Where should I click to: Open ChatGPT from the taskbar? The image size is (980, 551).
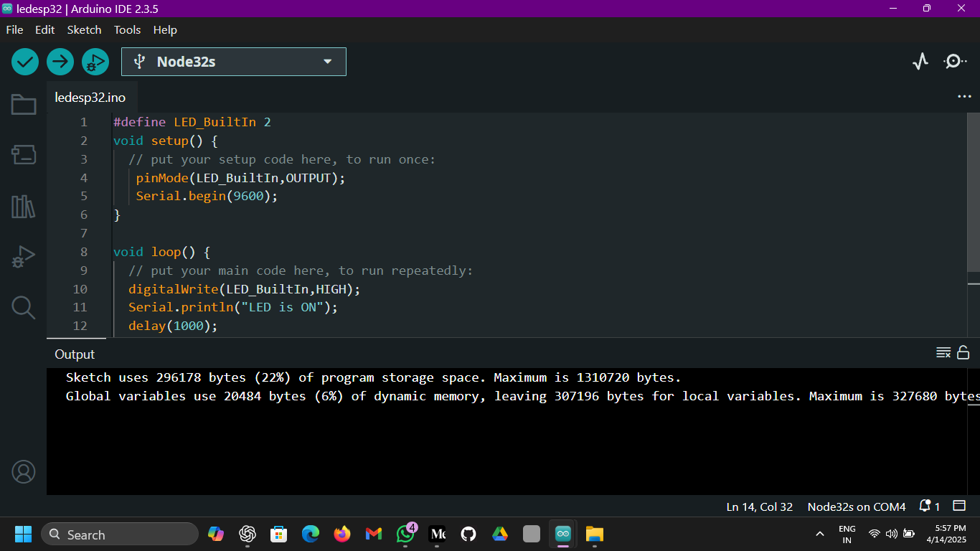tap(248, 534)
